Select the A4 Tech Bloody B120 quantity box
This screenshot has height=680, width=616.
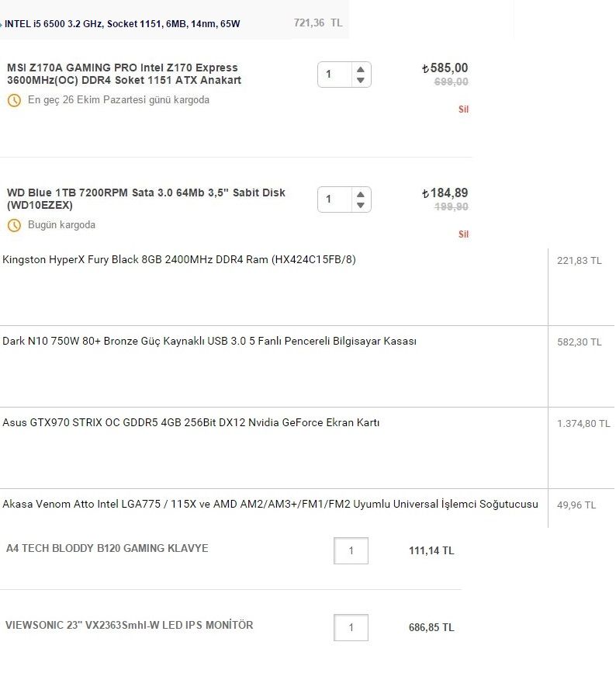pos(351,550)
